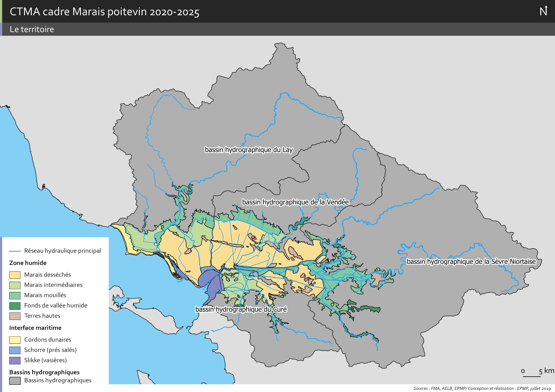Click the legend text Slikke (vasières)
Image resolution: width=555 pixels, height=392 pixels.
pos(45,360)
